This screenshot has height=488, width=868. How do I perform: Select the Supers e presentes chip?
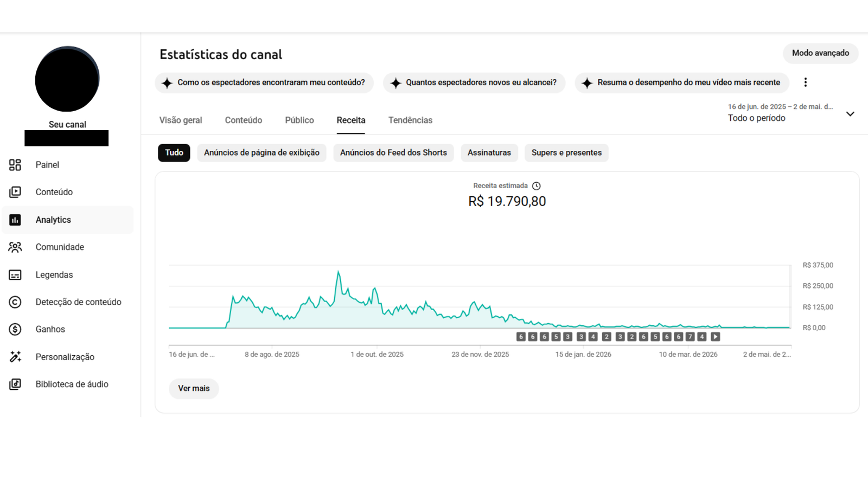pyautogui.click(x=566, y=153)
